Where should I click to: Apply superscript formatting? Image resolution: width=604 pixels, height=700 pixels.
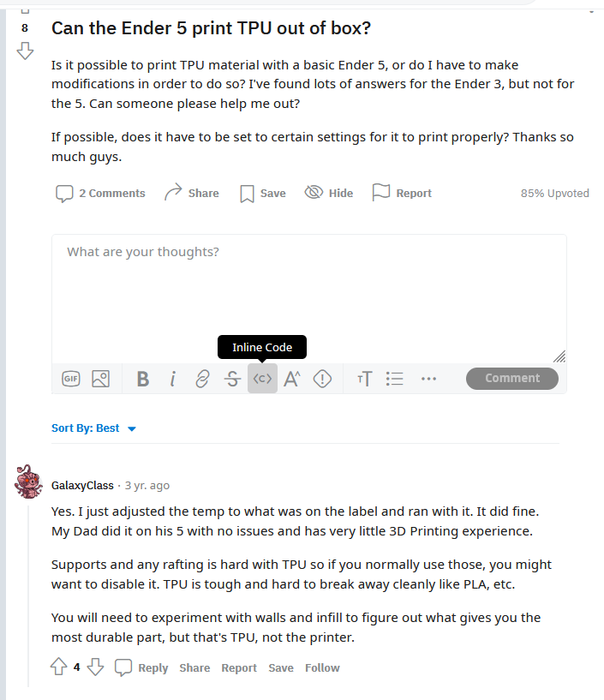(x=292, y=379)
